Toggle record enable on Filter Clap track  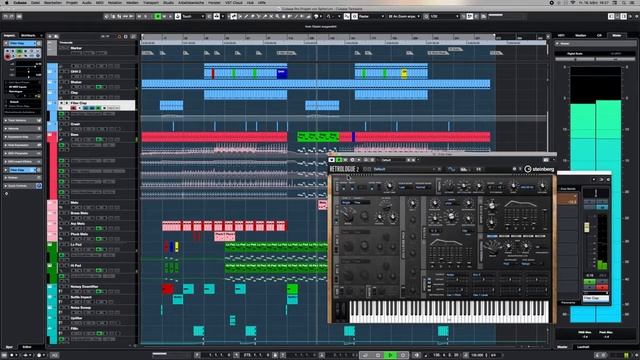tap(73, 108)
